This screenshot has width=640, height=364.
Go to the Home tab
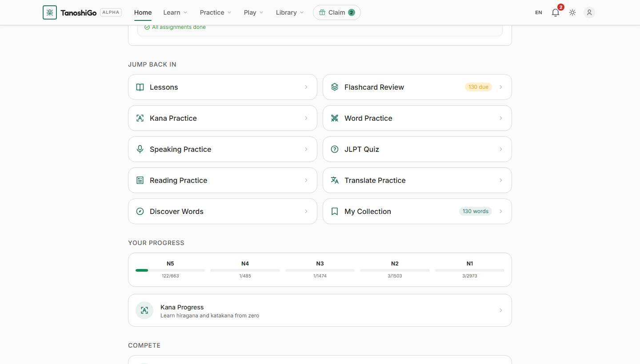pos(143,12)
